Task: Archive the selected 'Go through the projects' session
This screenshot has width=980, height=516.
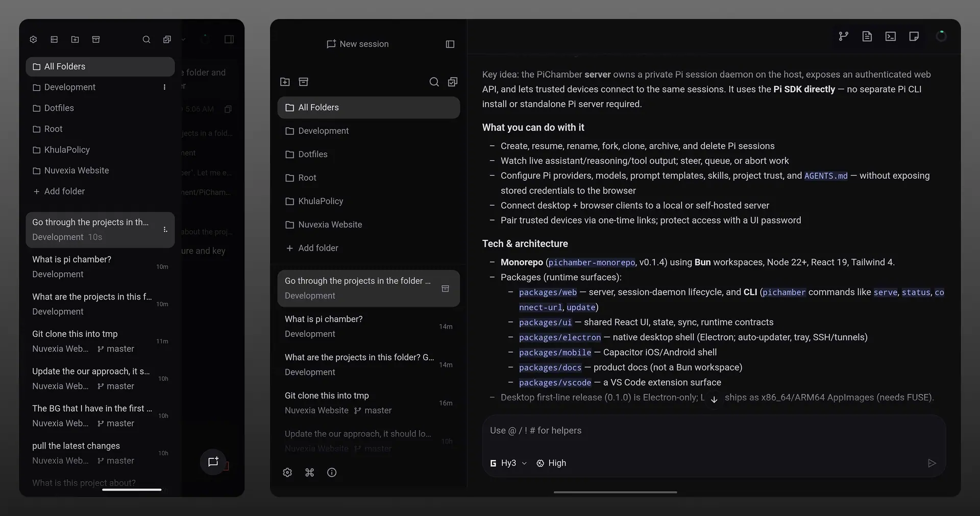Action: click(x=445, y=288)
